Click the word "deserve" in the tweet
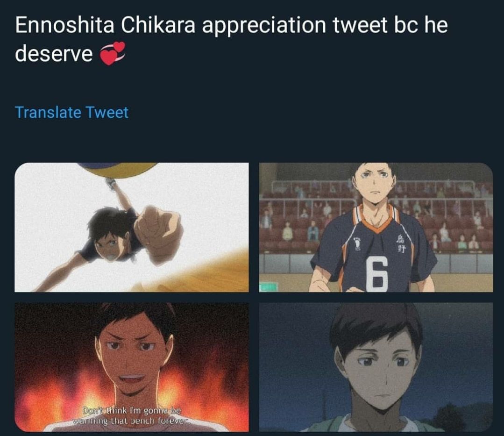504x436 pixels. click(x=54, y=53)
